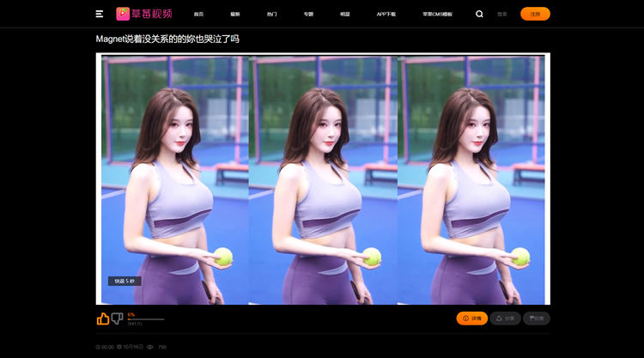Viewport: 644px width, 358px height.
Task: Click the views eye icon
Action: 150,347
